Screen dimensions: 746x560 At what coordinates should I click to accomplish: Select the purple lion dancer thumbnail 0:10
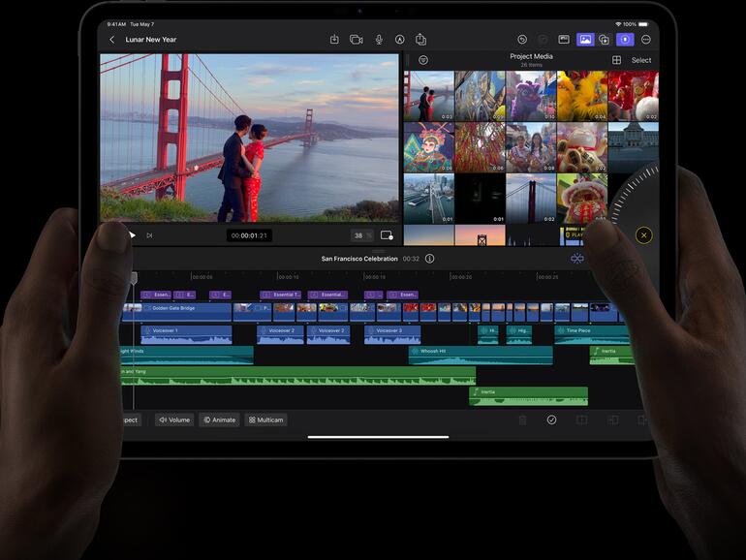531,96
